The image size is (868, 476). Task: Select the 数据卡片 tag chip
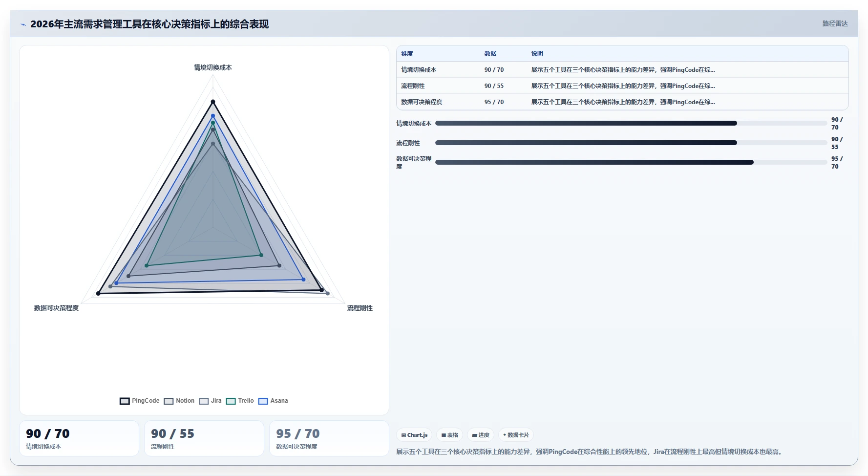pyautogui.click(x=516, y=435)
